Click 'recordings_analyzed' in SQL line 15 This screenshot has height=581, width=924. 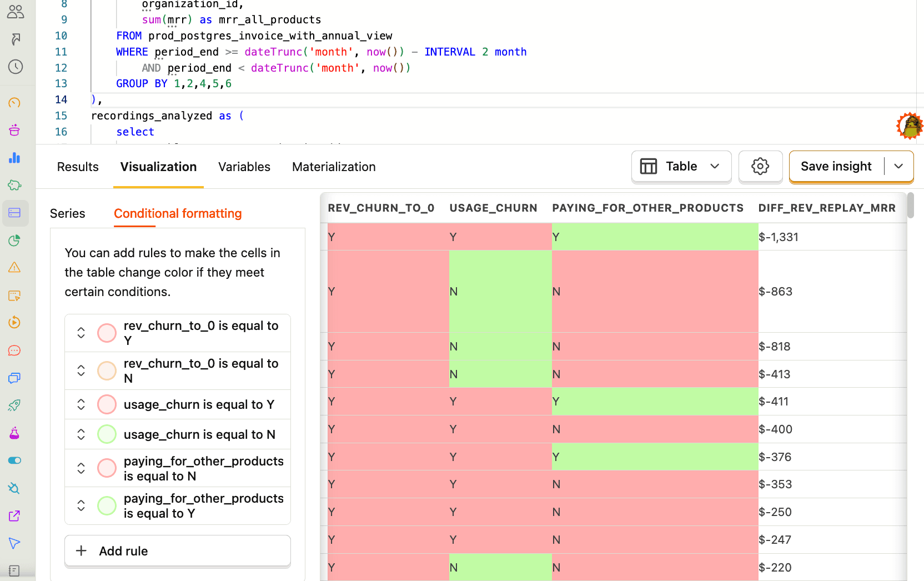tap(152, 116)
